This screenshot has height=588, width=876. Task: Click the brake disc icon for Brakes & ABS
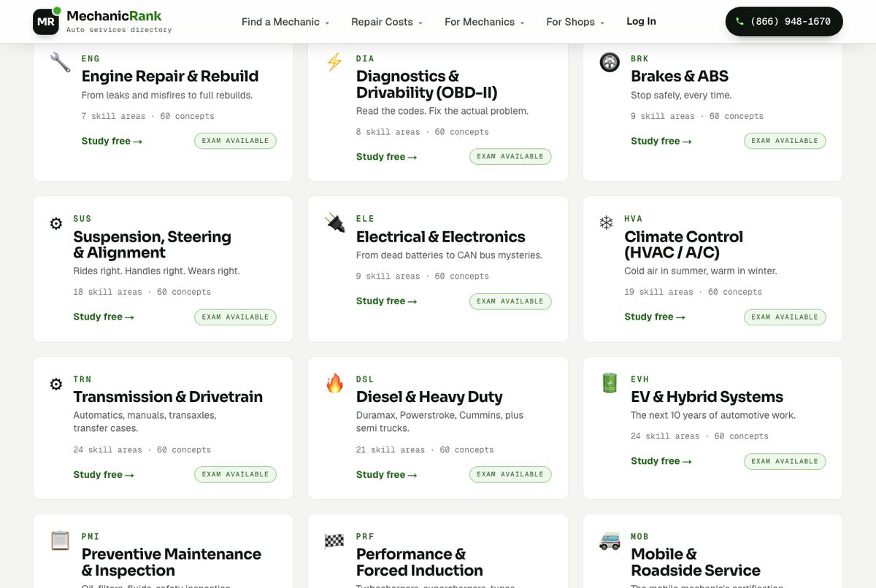click(610, 62)
